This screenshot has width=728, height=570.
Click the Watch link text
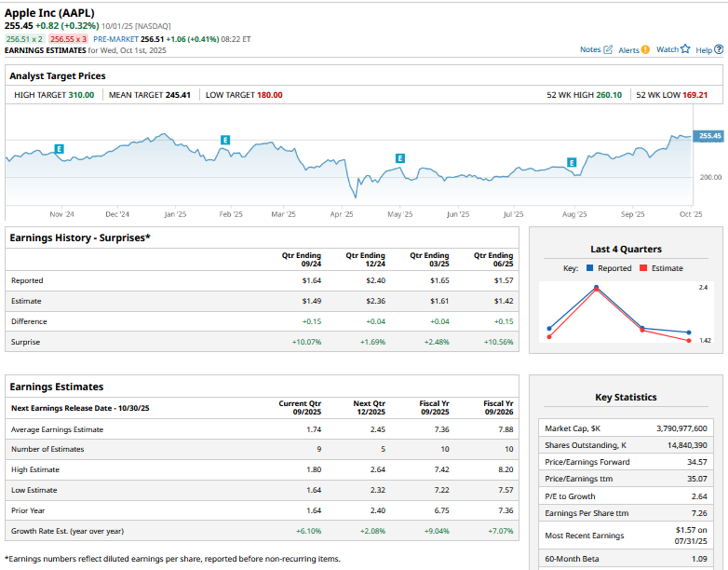pyautogui.click(x=667, y=49)
